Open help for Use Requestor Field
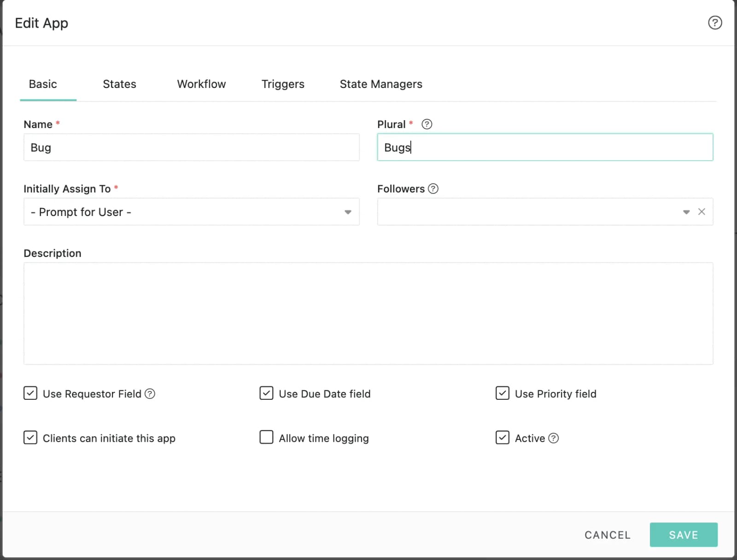The width and height of the screenshot is (737, 560). [150, 394]
